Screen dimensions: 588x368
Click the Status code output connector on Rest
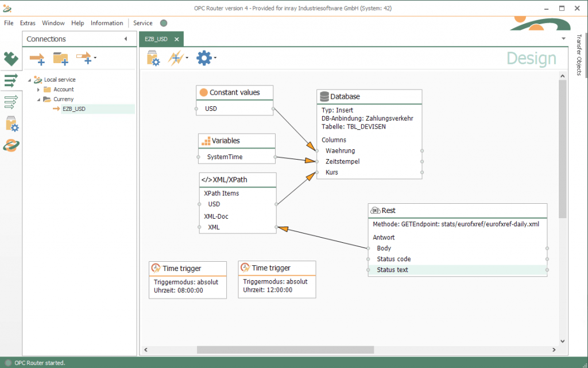[x=547, y=259]
